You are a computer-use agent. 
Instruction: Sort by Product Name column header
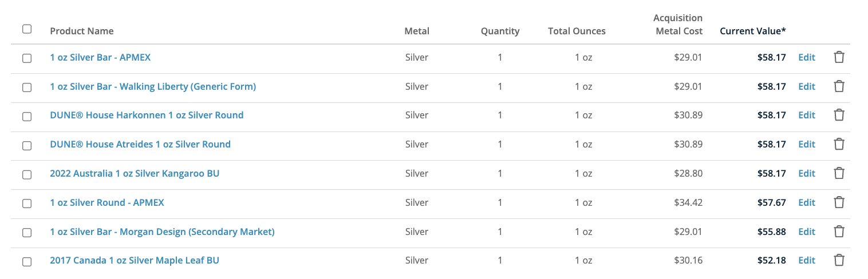pyautogui.click(x=82, y=31)
